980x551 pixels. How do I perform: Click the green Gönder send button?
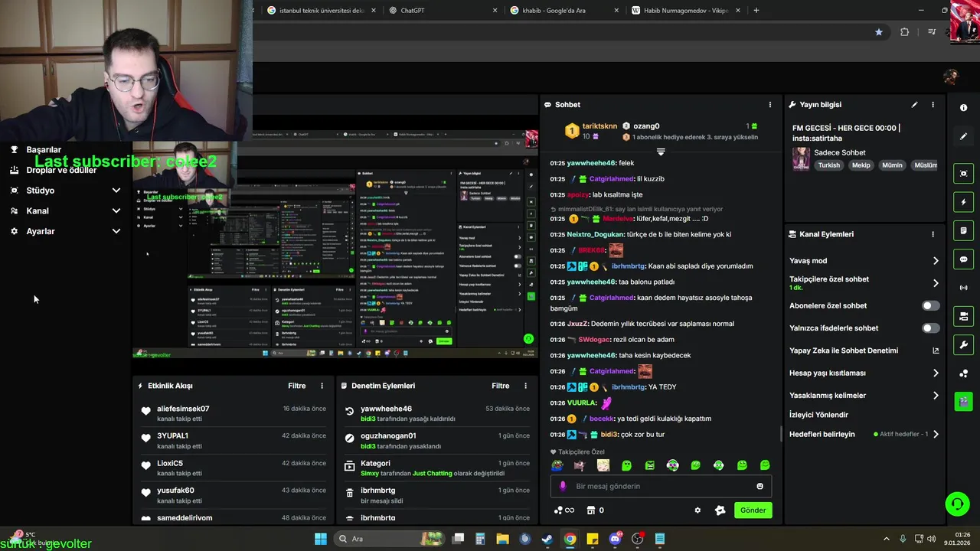[x=753, y=510]
